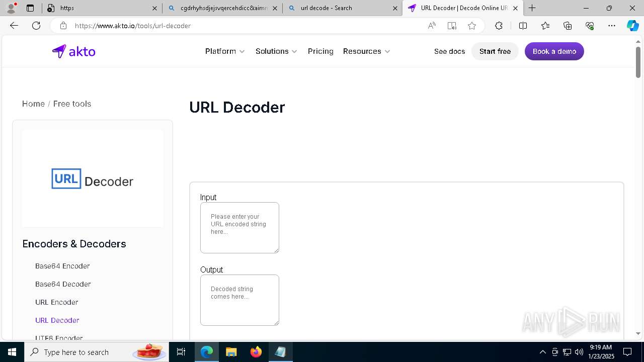Switch to the 'https' browser tab

102,8
